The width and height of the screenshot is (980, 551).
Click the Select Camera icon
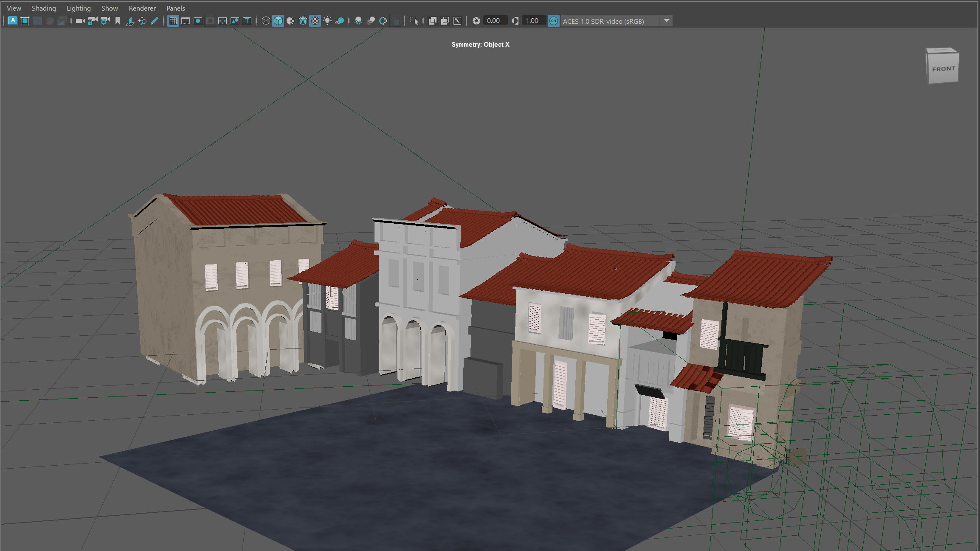(x=80, y=21)
